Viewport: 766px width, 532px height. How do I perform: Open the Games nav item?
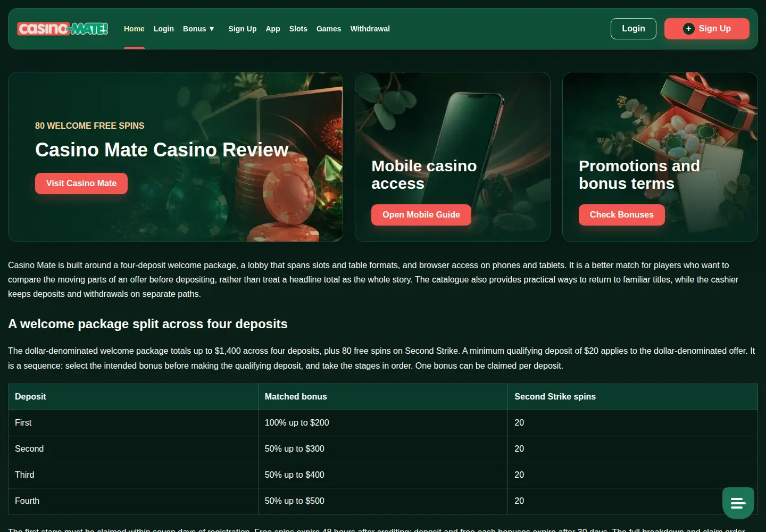329,29
